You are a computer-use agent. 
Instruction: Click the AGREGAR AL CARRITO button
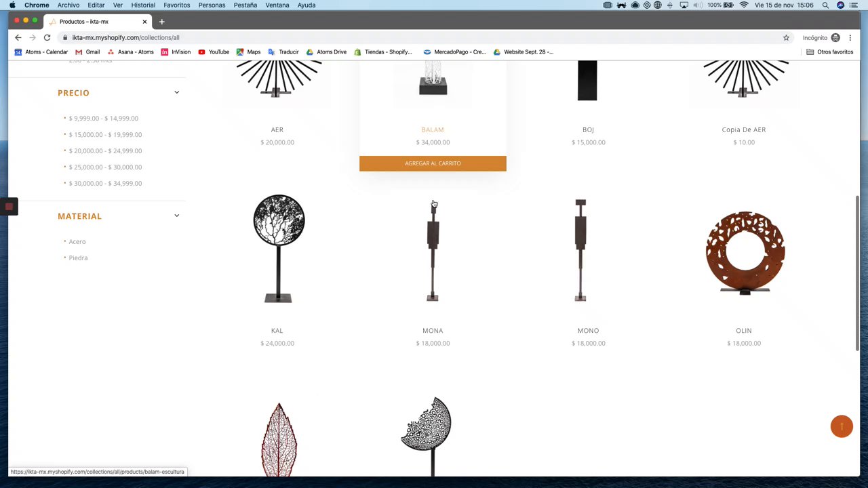(x=433, y=163)
